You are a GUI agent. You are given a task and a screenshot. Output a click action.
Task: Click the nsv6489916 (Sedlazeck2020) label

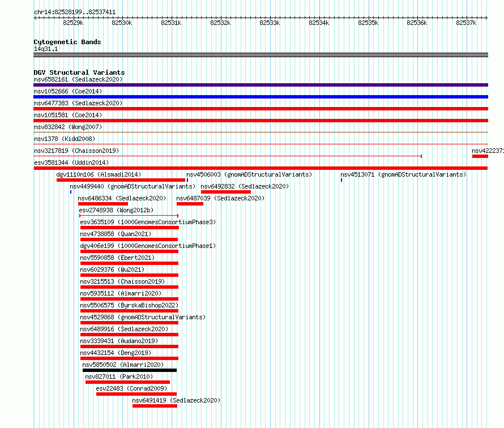tap(124, 329)
